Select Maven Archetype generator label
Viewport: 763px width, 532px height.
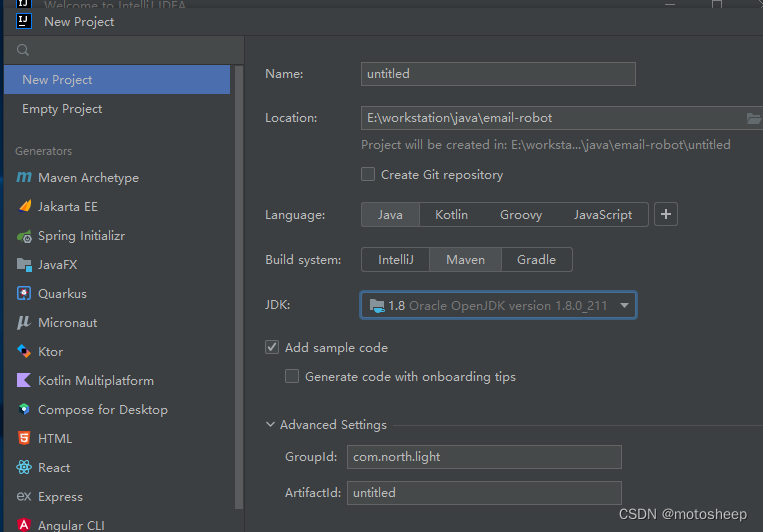coord(88,178)
